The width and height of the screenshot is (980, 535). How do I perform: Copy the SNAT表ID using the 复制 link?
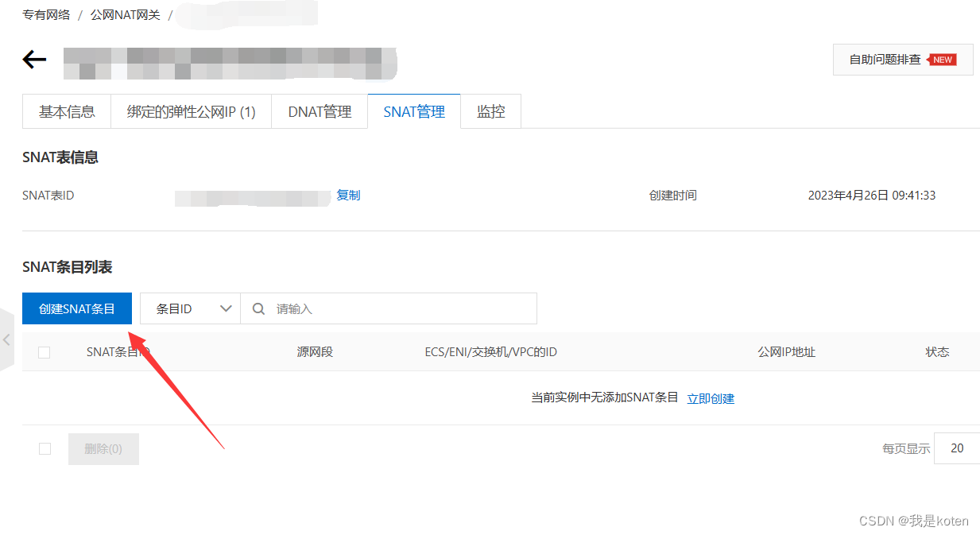click(349, 195)
